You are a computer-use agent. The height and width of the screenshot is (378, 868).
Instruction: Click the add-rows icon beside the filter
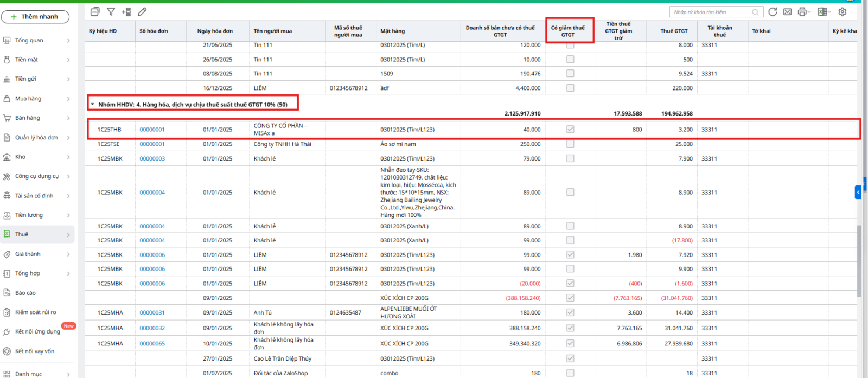pyautogui.click(x=126, y=11)
